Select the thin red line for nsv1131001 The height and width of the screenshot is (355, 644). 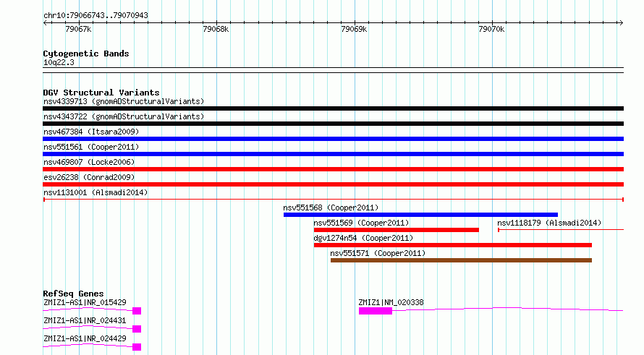tap(333, 200)
